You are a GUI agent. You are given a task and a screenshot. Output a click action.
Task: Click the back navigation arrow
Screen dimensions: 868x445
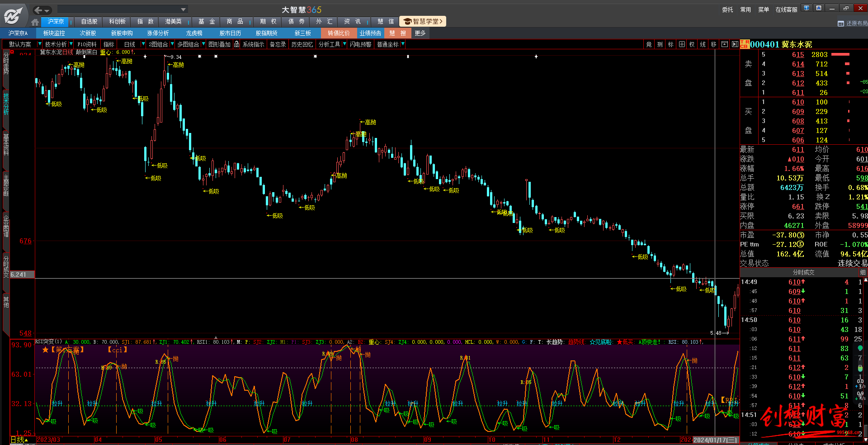click(x=38, y=10)
